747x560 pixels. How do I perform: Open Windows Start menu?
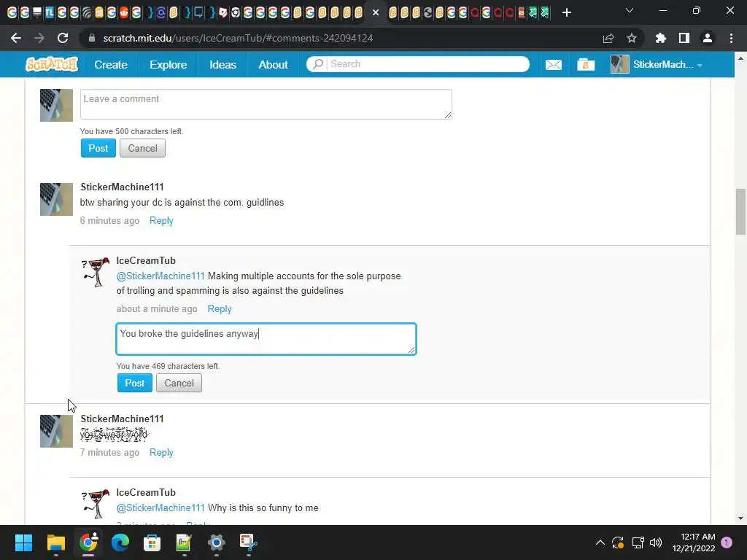(23, 542)
